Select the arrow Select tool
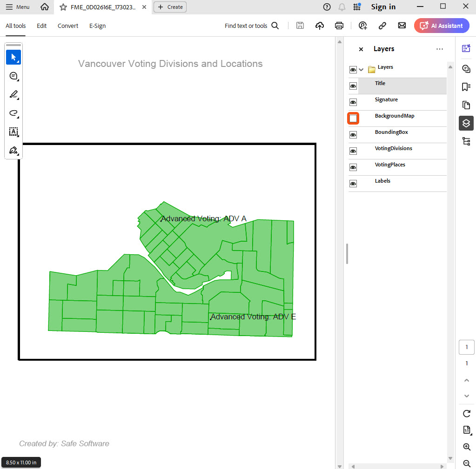This screenshot has width=476, height=469. (13, 57)
